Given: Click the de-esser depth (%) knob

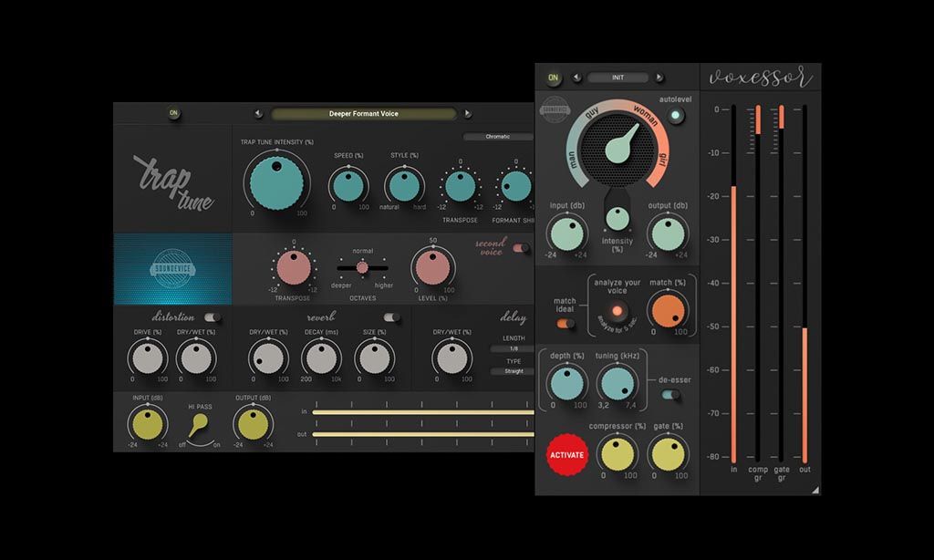Looking at the screenshot, I should pos(566,383).
